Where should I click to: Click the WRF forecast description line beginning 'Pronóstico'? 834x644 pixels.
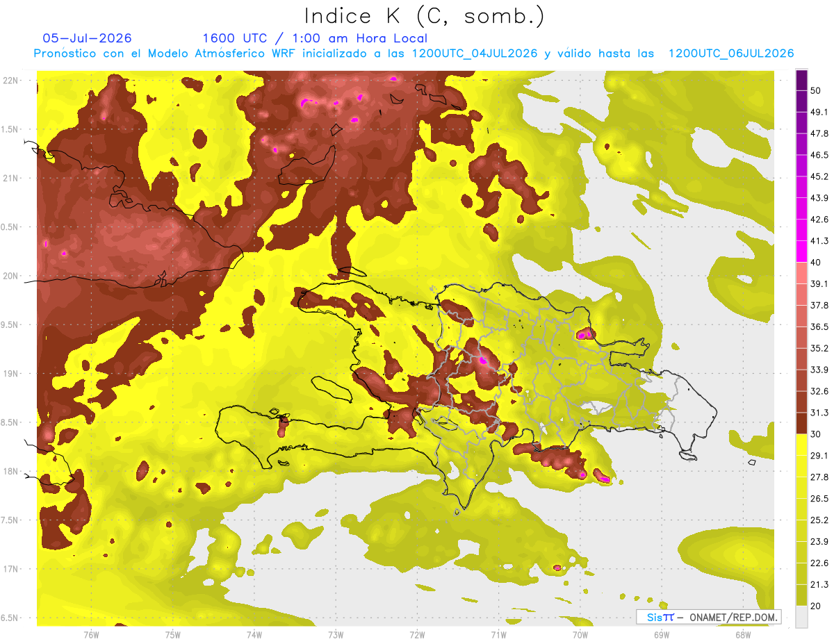[x=414, y=53]
